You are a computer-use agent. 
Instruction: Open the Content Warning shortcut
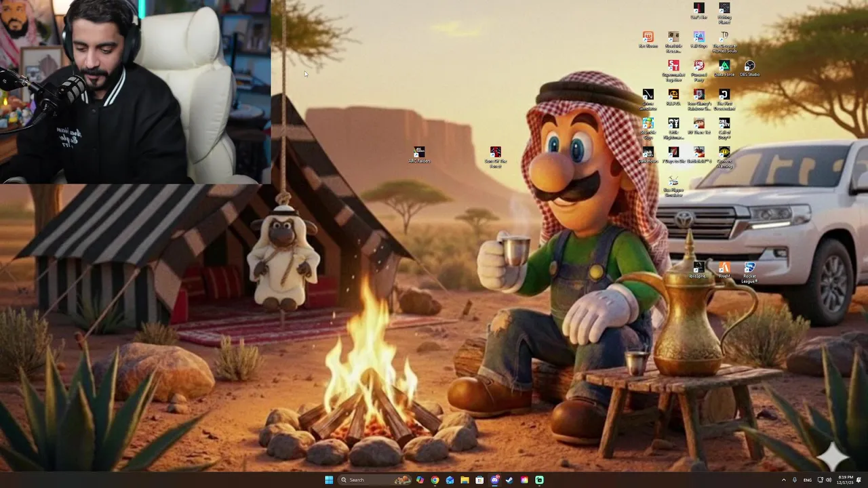724,157
